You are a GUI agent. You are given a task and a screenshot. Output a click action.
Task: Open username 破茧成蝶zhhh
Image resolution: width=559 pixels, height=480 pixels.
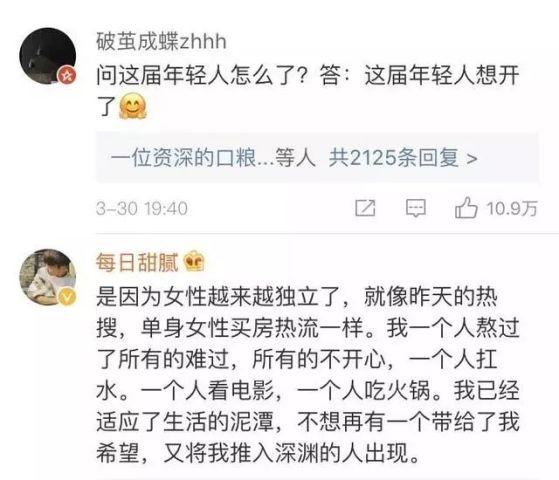pyautogui.click(x=161, y=41)
